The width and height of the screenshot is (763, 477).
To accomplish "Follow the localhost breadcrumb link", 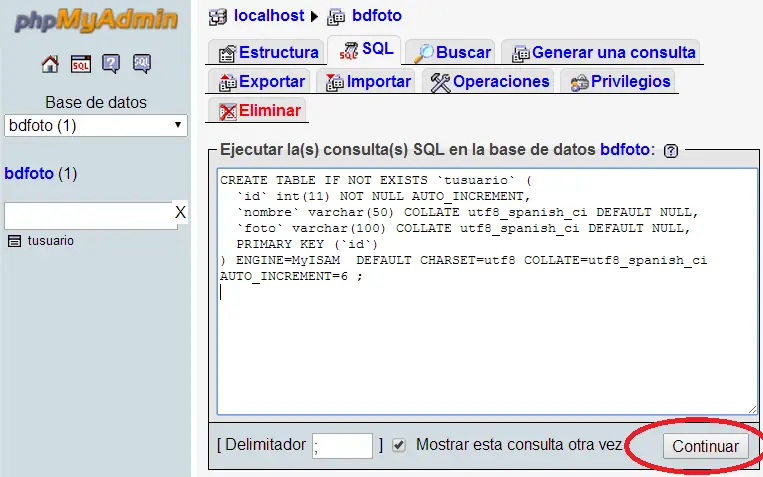I will coord(269,16).
